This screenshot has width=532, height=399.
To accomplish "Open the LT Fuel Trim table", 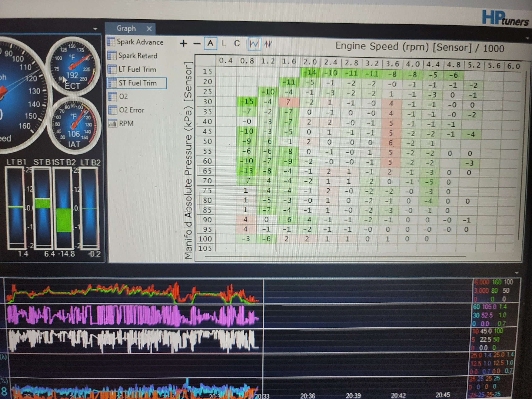I will point(137,70).
